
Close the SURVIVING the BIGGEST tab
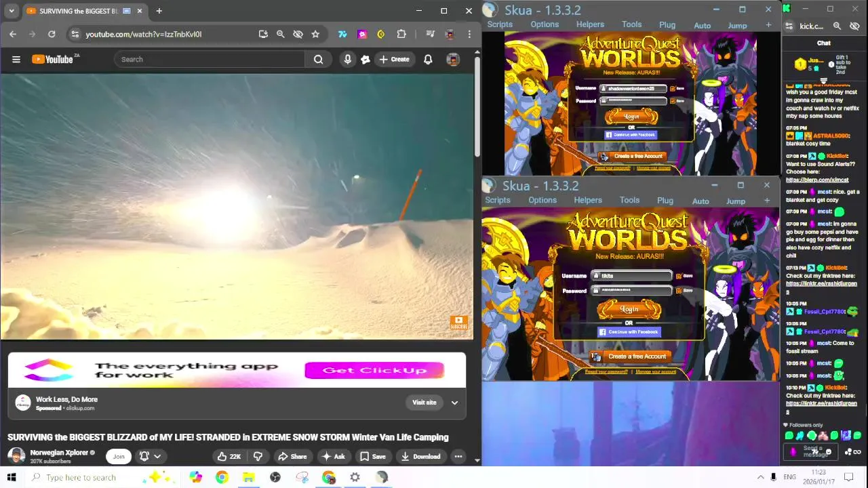(140, 11)
